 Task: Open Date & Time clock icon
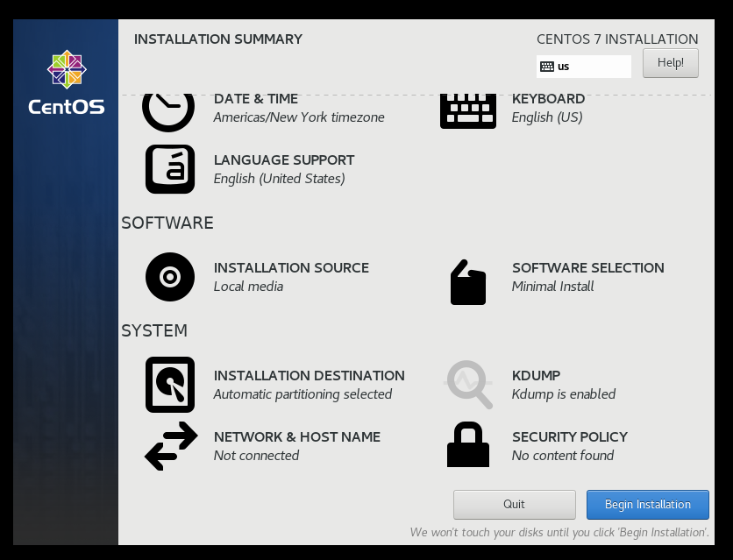tap(168, 112)
